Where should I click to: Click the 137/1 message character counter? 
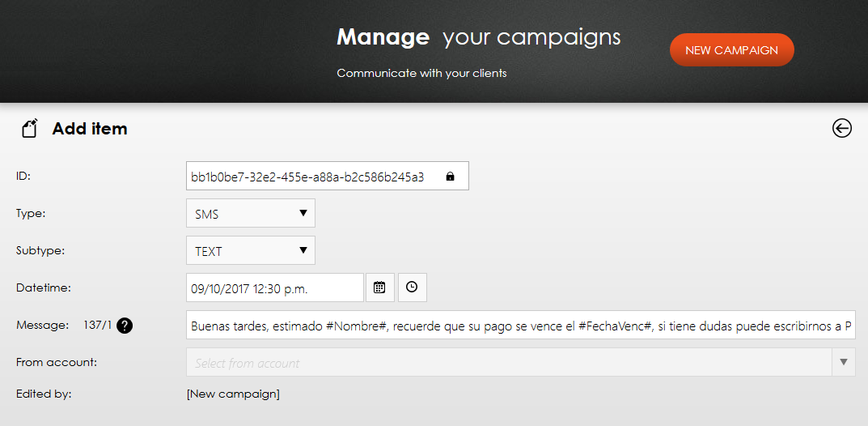97,326
